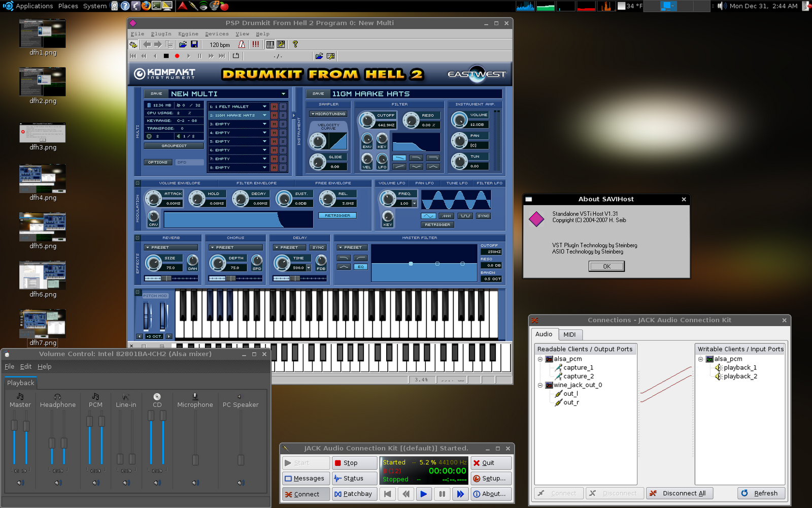Image resolution: width=812 pixels, height=508 pixels.
Task: Toggle solo S for slot 1 Felt Mallet
Action: coord(283,107)
